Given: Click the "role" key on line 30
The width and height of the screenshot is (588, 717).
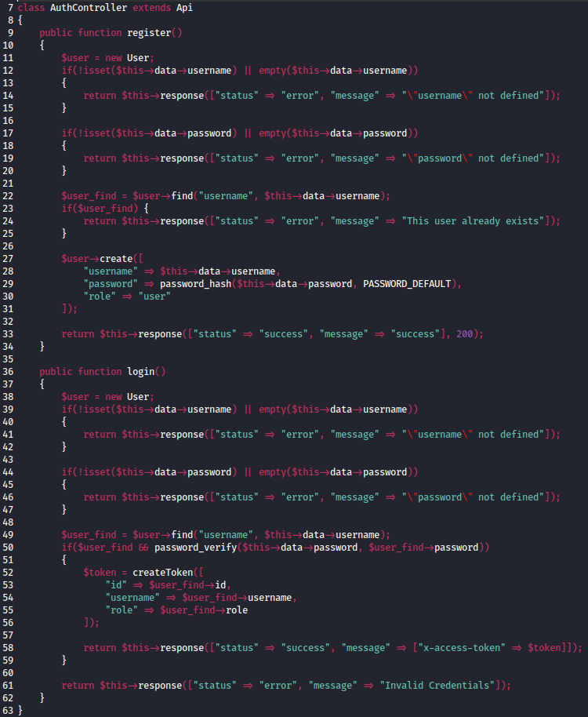Looking at the screenshot, I should coord(100,297).
